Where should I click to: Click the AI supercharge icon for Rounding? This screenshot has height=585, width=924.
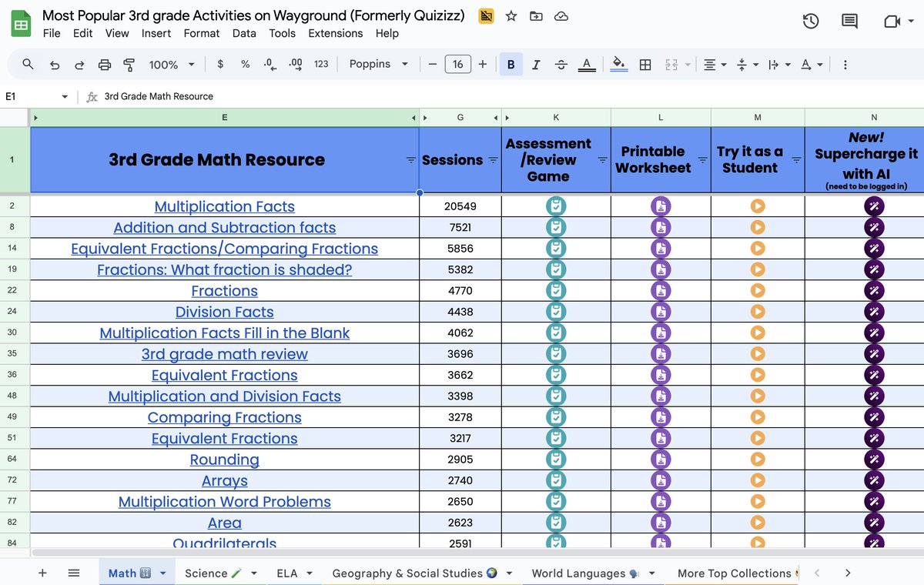[x=874, y=460]
